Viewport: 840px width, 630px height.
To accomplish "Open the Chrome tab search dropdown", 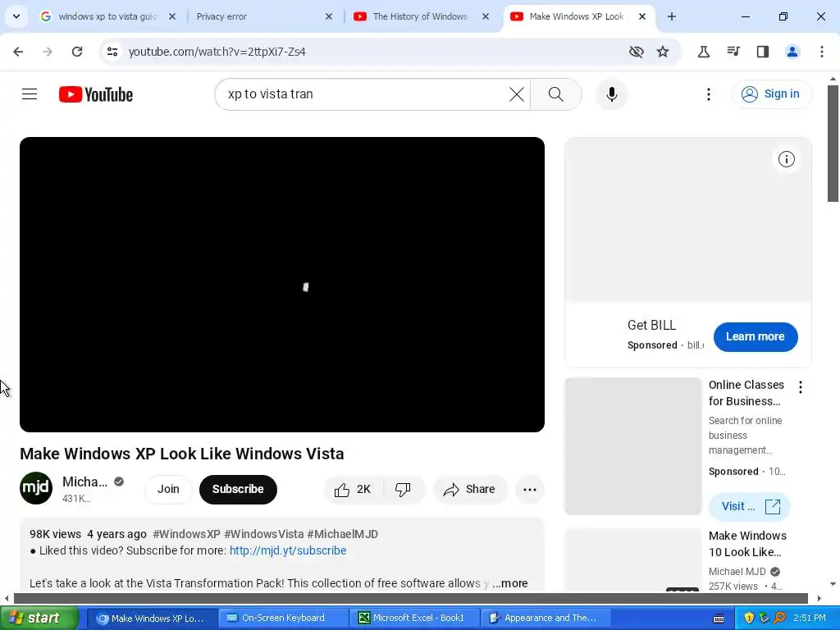I will 16,16.
